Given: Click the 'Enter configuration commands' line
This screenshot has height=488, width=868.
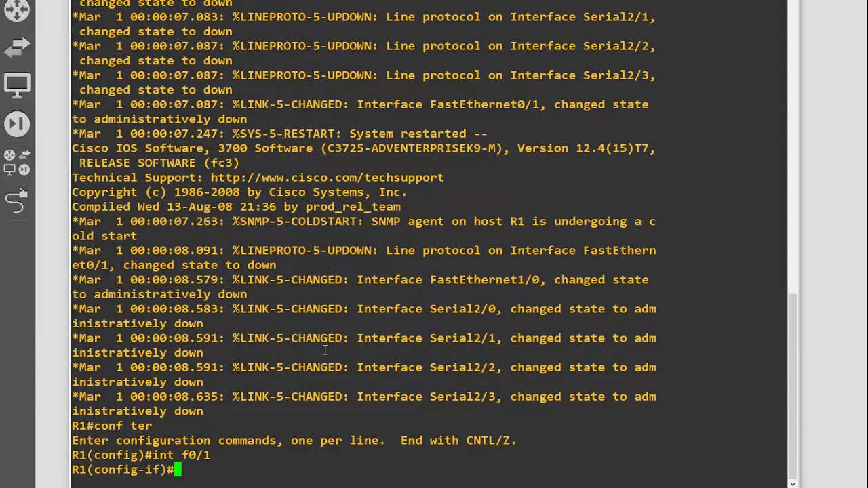Looking at the screenshot, I should click(x=294, y=441).
